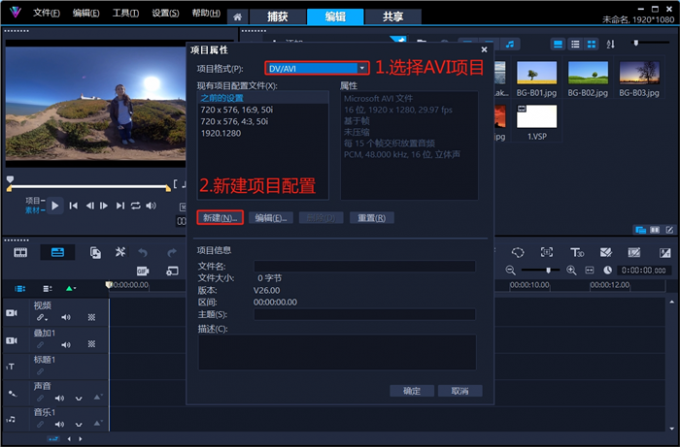
Task: Expand the 音乐1 track options chevron
Action: point(78,425)
